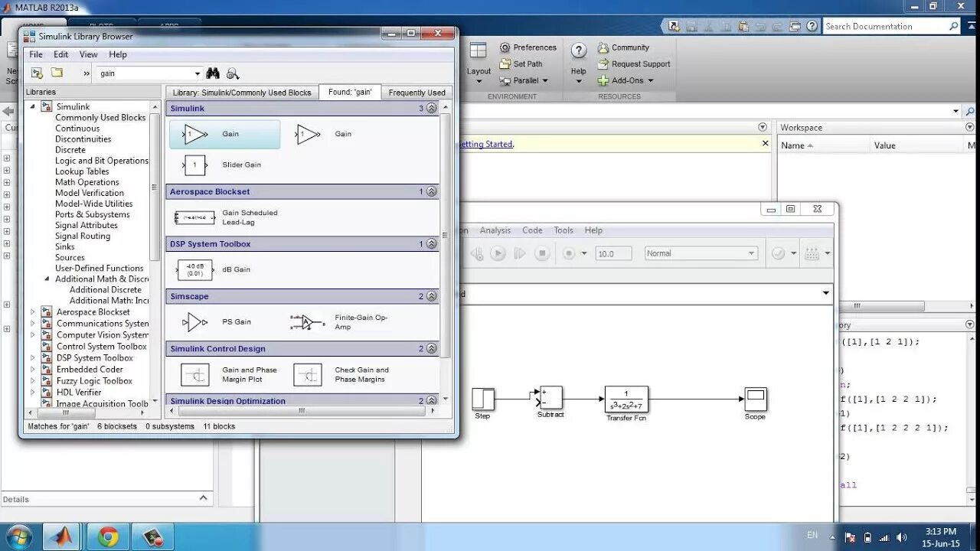Click the Step Forward simulation button
The width and height of the screenshot is (980, 551).
(x=520, y=253)
